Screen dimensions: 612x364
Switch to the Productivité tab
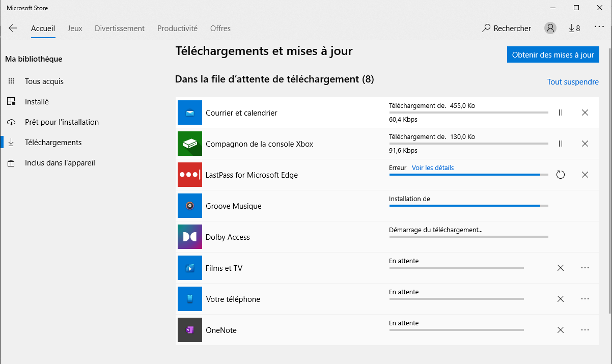click(177, 29)
